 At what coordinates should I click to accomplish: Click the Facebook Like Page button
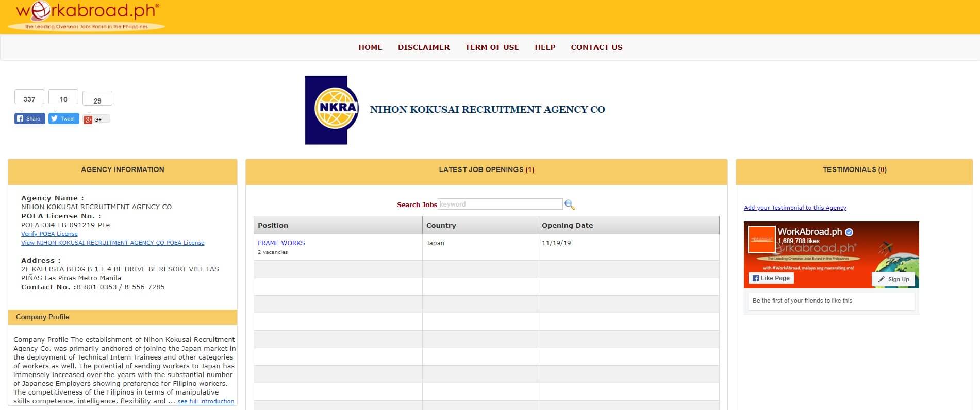771,278
